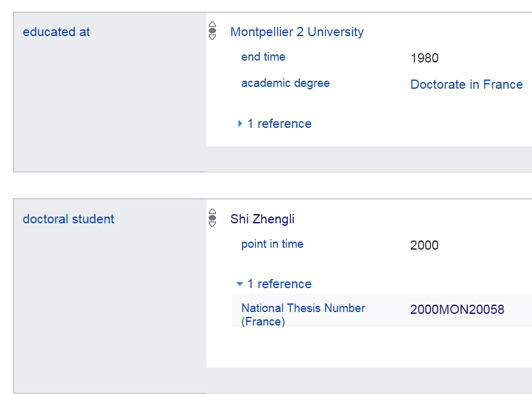Screen dimensions: 532x394
Task: Open the Doctorate in France link
Action: coord(466,84)
